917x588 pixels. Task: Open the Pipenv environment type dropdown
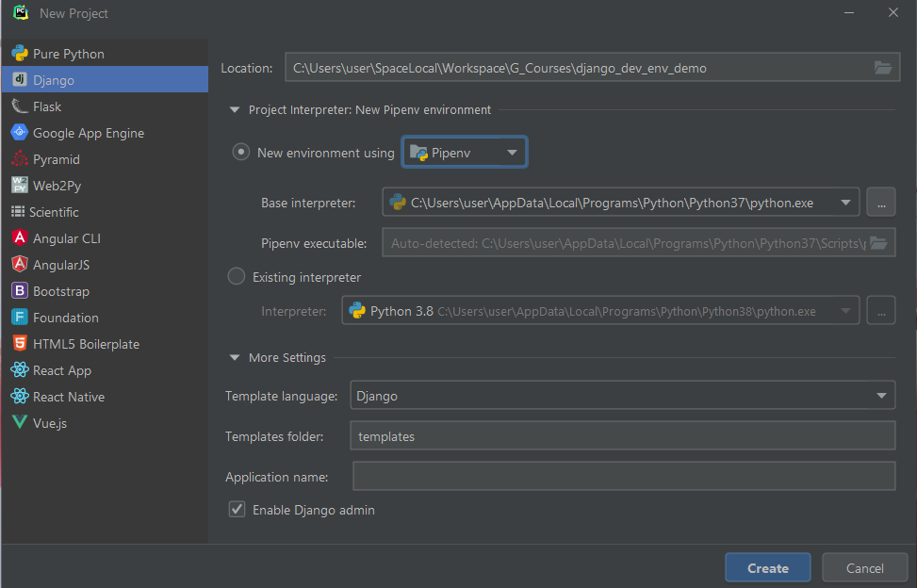pyautogui.click(x=465, y=152)
